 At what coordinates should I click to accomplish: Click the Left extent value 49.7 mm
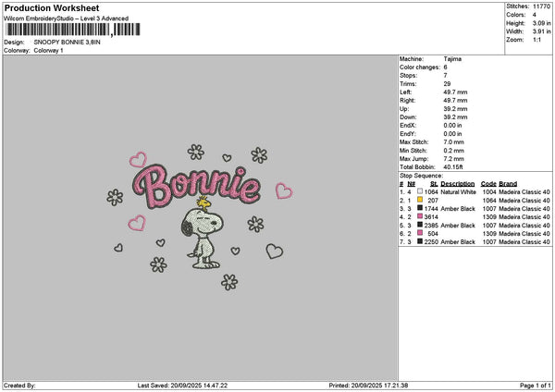click(455, 92)
